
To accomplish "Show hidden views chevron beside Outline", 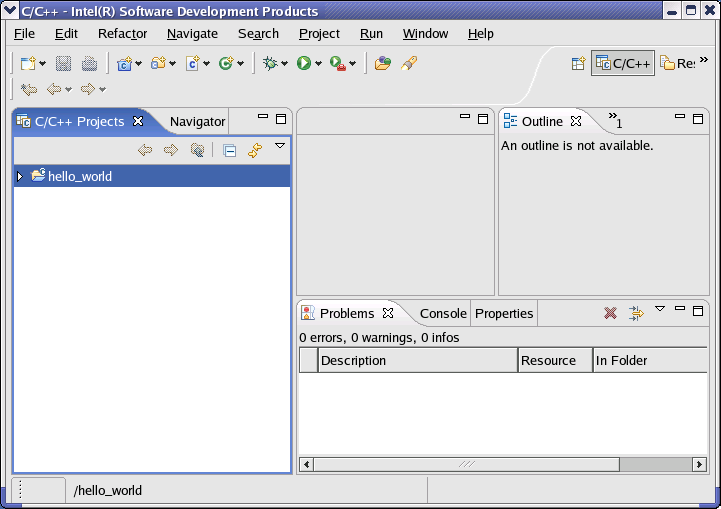I will 615,120.
